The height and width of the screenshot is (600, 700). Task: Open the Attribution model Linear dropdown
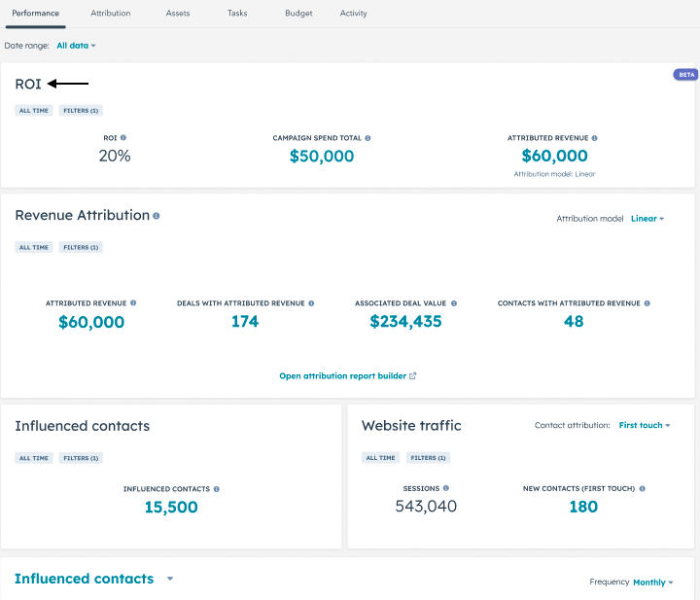click(x=647, y=219)
